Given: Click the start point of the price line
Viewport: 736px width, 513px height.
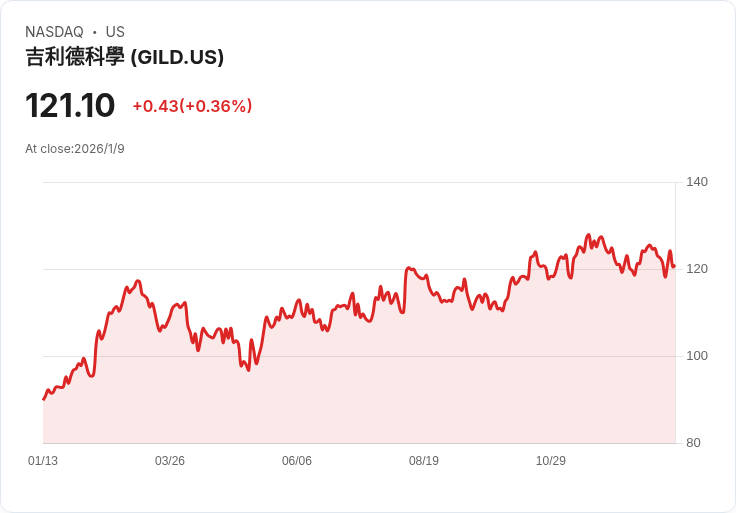Looking at the screenshot, I should [x=44, y=399].
